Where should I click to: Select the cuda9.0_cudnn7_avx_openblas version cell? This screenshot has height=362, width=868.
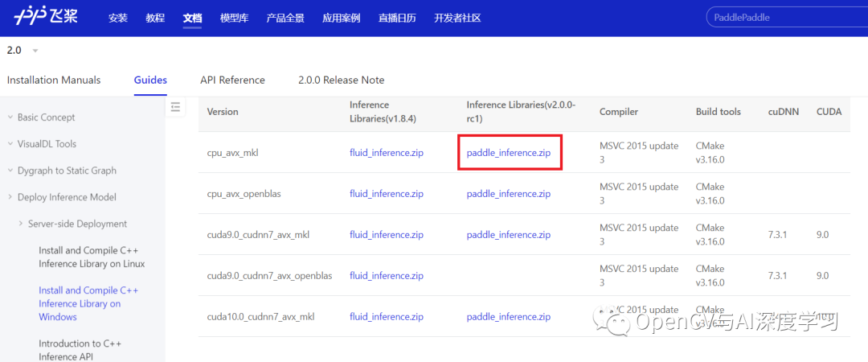(x=269, y=276)
